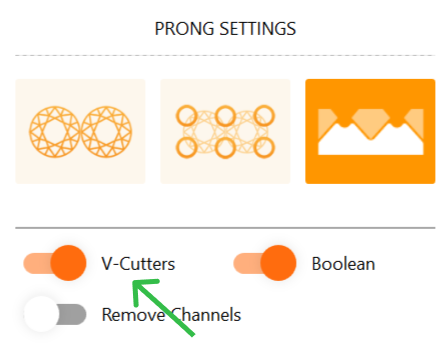Click bottom-center prong circle in middle tile
Screen dimensions: 445x363
tap(226, 148)
